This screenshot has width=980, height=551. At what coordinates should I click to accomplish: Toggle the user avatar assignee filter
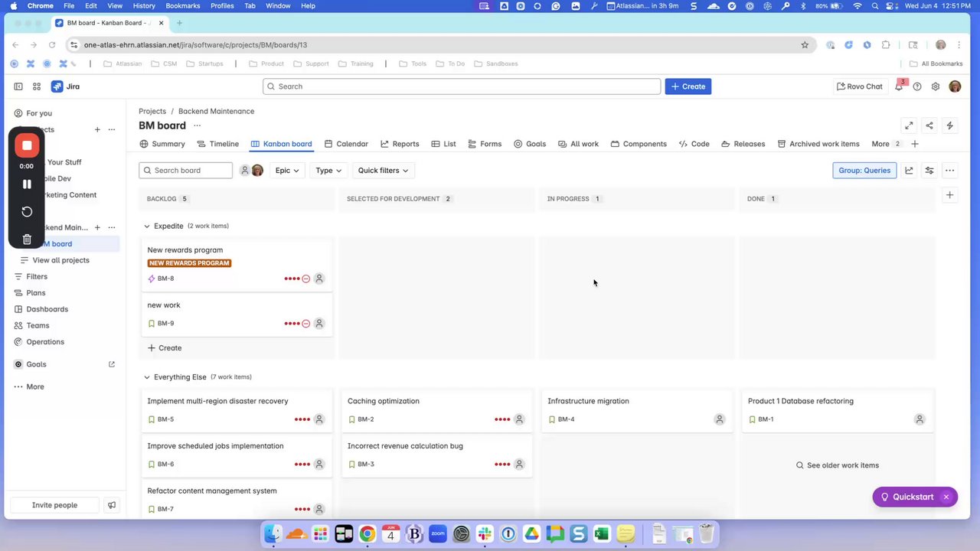[257, 171]
